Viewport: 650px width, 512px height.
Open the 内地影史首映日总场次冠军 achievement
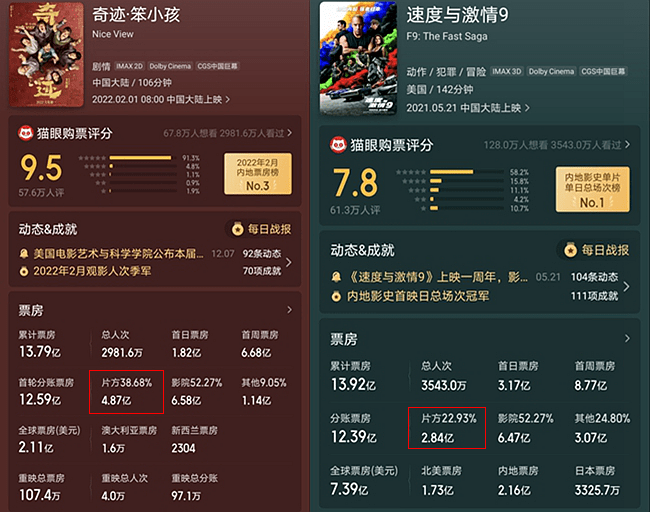tap(418, 296)
